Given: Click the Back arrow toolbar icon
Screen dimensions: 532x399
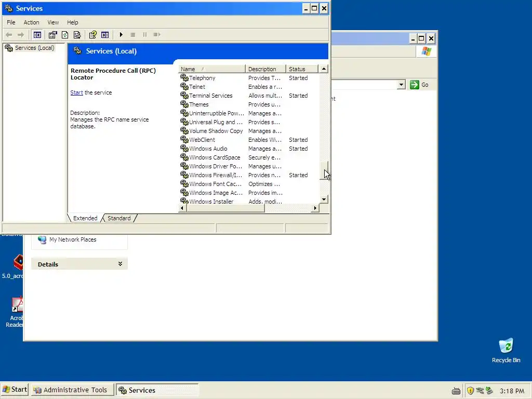Looking at the screenshot, I should click(9, 35).
